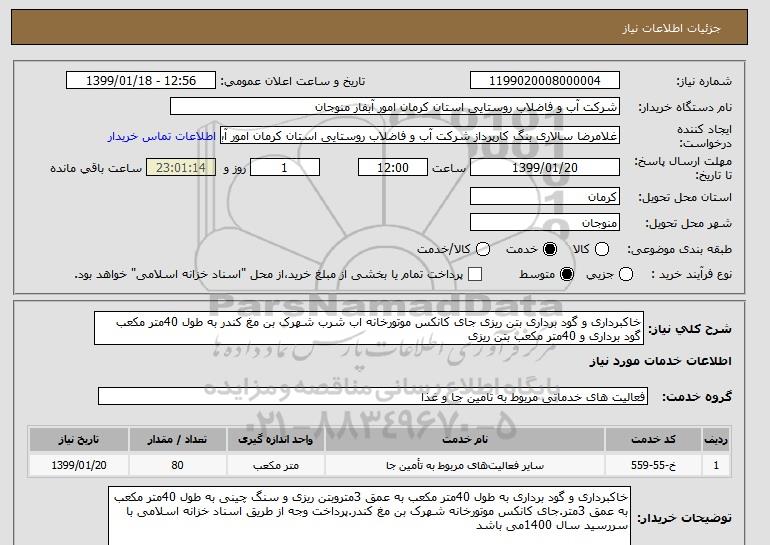770x545 pixels.
Task: Click the تاریخ نیاز column header
Action: click(79, 439)
